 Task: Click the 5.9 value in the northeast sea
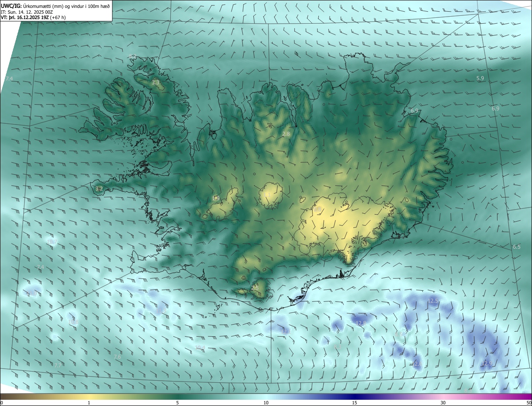(480, 78)
